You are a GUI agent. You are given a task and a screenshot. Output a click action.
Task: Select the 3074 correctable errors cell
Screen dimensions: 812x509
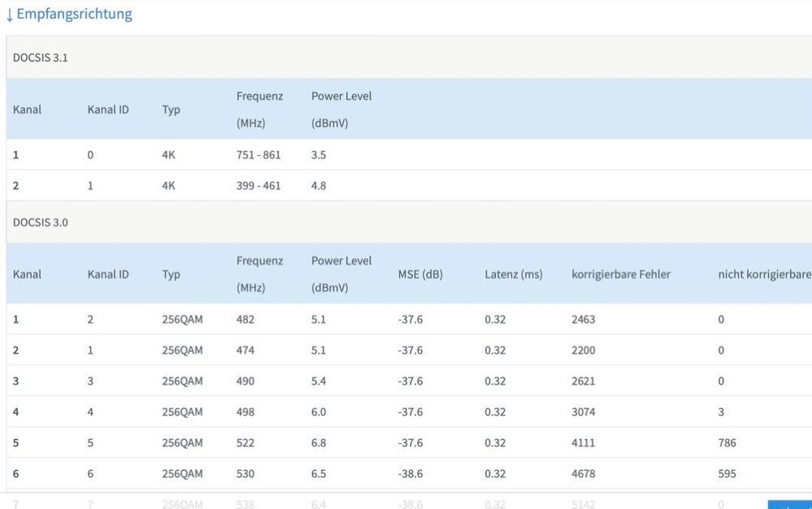(x=584, y=412)
